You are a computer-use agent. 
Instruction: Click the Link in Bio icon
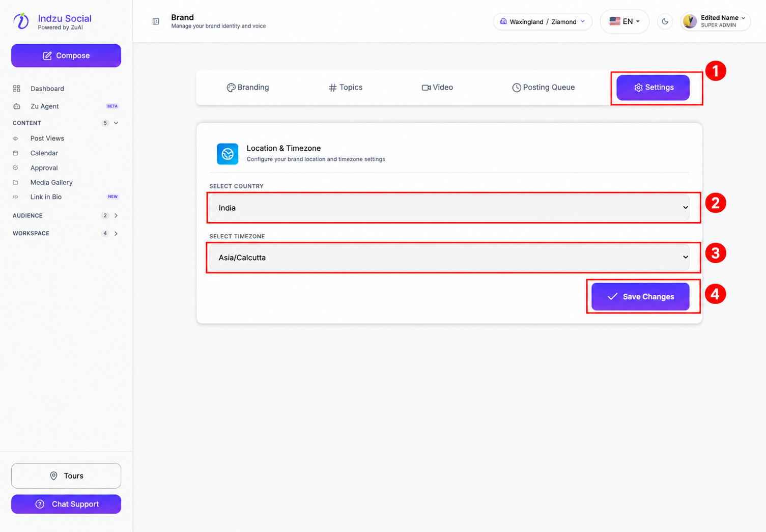point(16,197)
